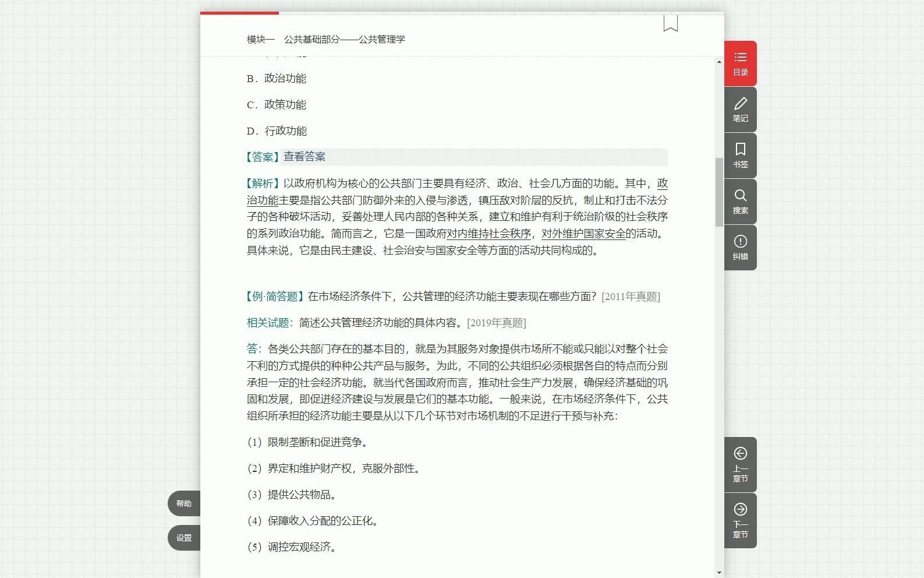The height and width of the screenshot is (578, 924).
Task: Click the scrollbar down arrow
Action: pyautogui.click(x=720, y=573)
